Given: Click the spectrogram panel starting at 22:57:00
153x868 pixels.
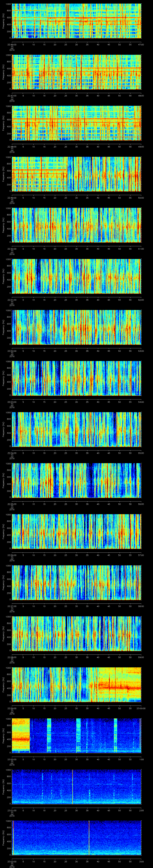Looking at the screenshot, I should point(77,583).
